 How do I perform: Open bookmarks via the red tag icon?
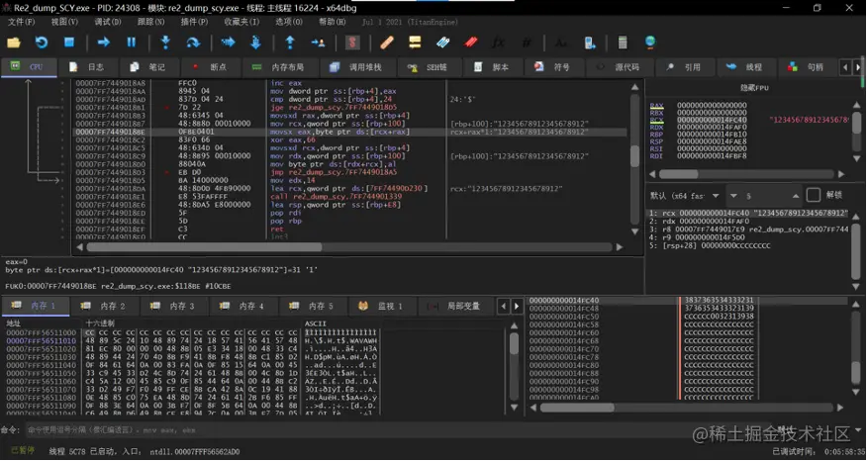pos(471,43)
